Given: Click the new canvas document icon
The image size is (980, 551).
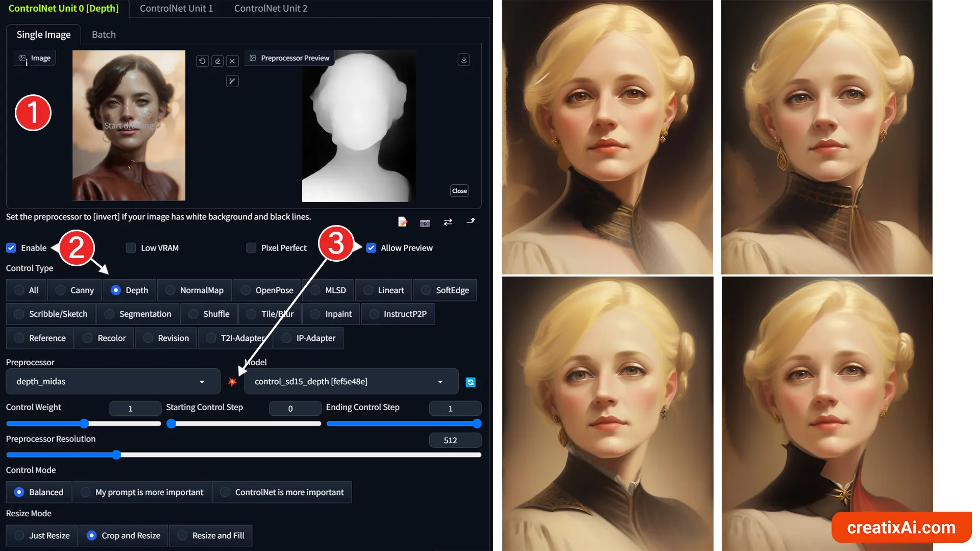Looking at the screenshot, I should tap(402, 222).
